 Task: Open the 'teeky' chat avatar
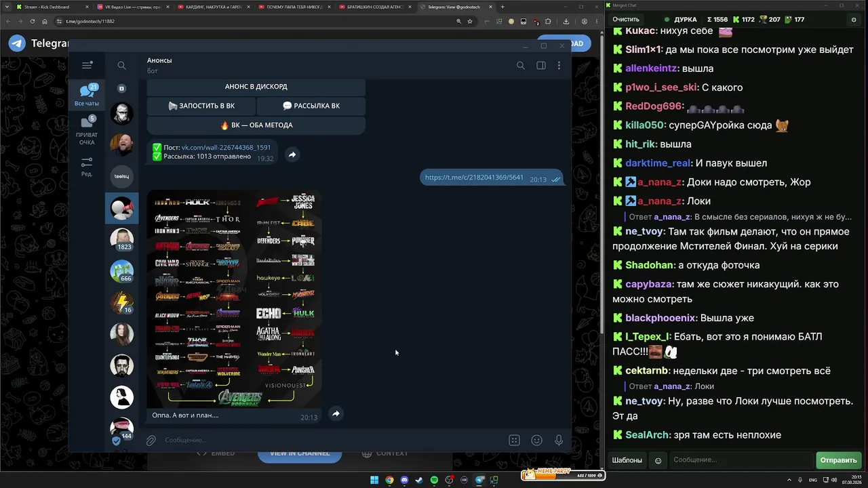(122, 176)
